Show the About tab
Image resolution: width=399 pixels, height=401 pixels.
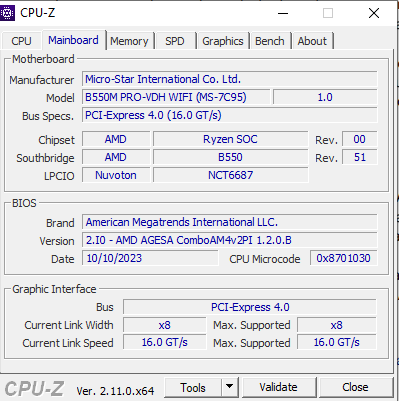coord(312,41)
